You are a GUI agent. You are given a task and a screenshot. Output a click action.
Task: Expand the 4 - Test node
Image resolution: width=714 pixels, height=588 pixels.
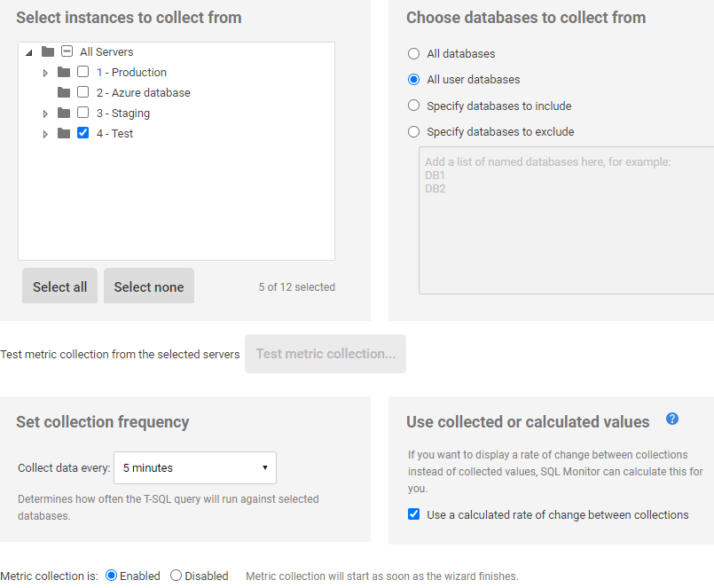coord(45,133)
